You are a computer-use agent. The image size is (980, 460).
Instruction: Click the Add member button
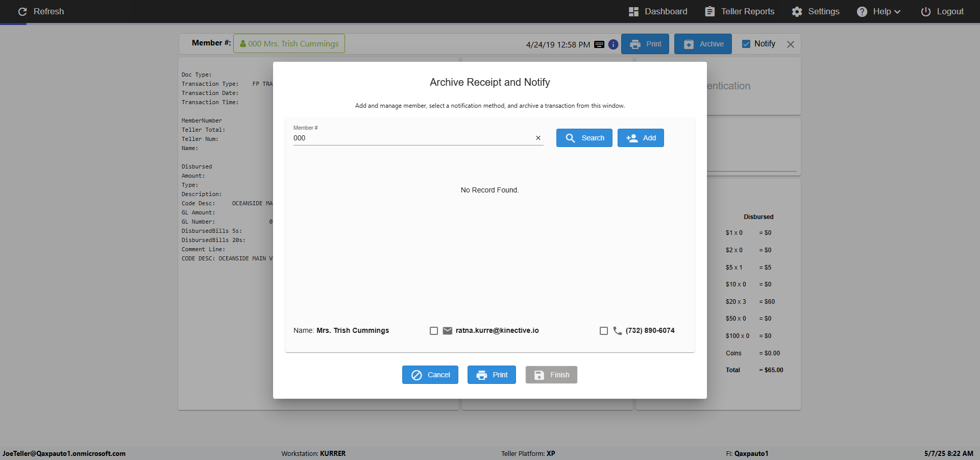click(641, 138)
